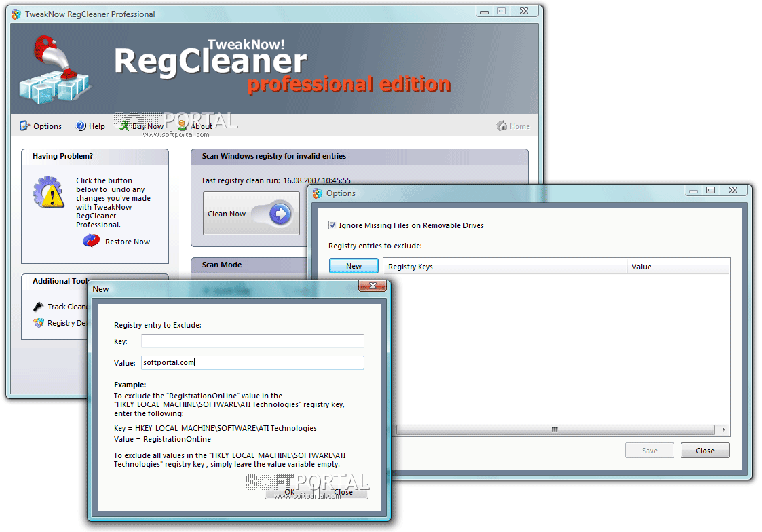Click the main window title bar app icon
Image resolution: width=762 pixels, height=532 pixels.
click(16, 14)
